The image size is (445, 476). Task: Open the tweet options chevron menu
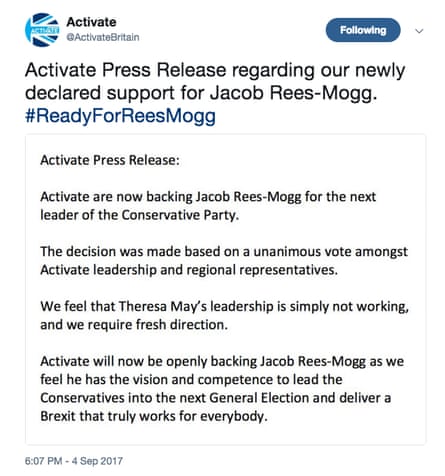click(x=419, y=31)
